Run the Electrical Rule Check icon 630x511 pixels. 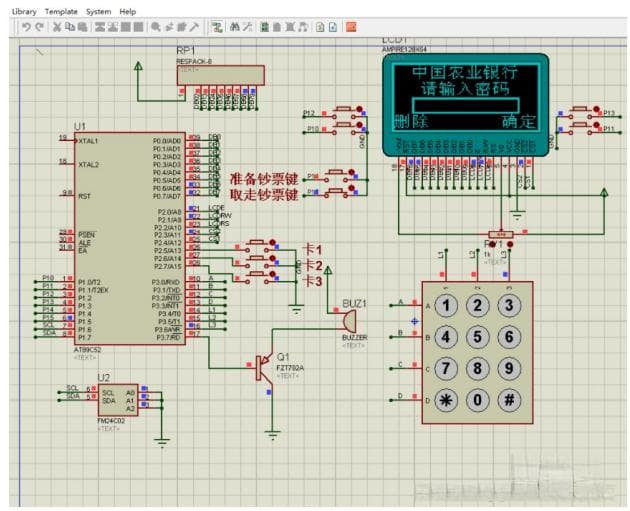click(x=333, y=27)
